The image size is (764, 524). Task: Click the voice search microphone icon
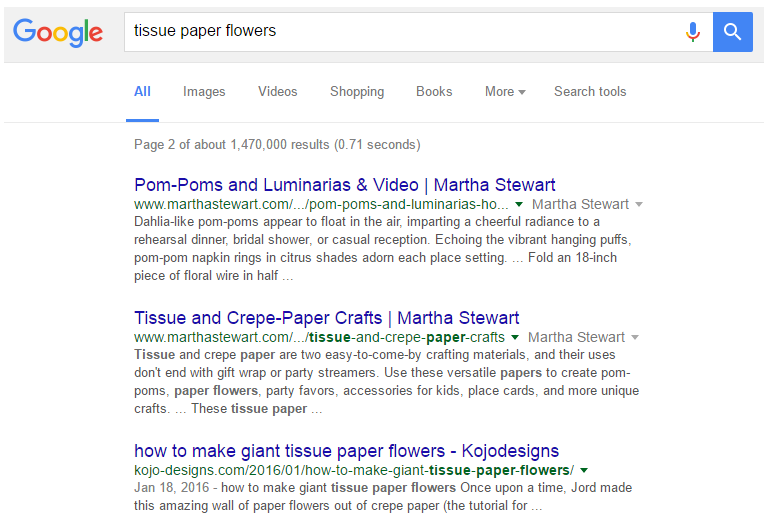point(692,32)
